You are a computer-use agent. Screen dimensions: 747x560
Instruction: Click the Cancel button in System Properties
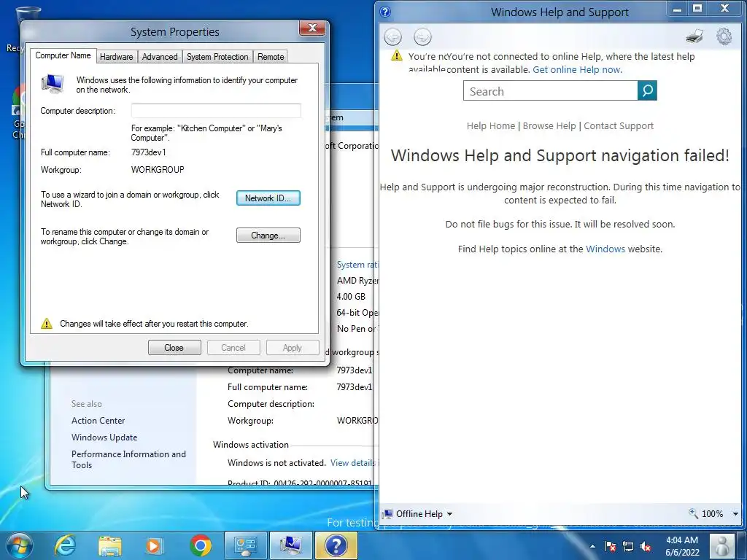coord(233,348)
